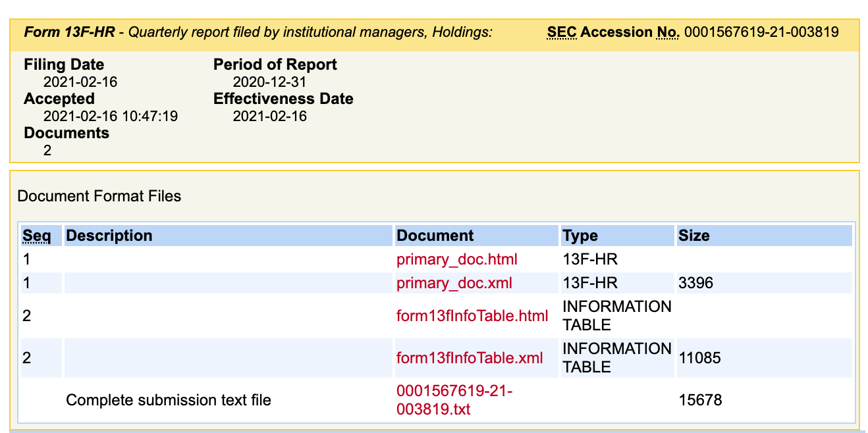The width and height of the screenshot is (868, 433).
Task: Open the complete submission .txt file link
Action: pyautogui.click(x=454, y=400)
